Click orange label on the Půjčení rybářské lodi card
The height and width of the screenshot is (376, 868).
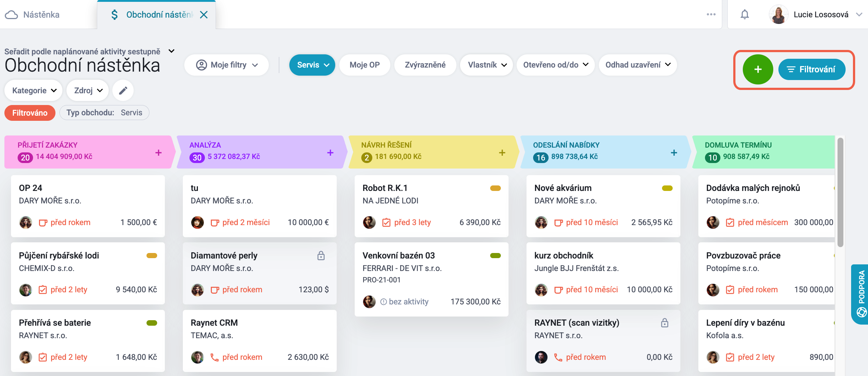[152, 256]
